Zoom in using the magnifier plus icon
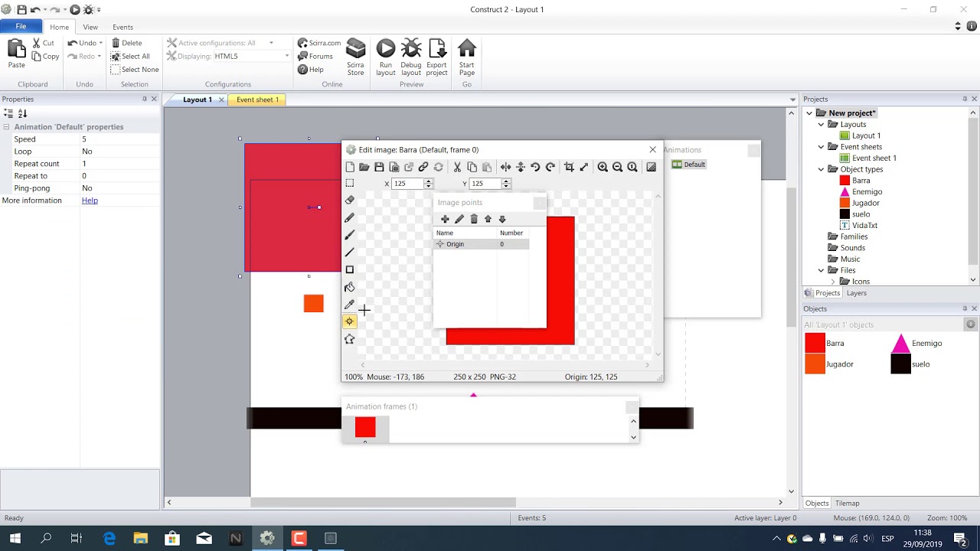Viewport: 980px width, 551px height. [603, 167]
